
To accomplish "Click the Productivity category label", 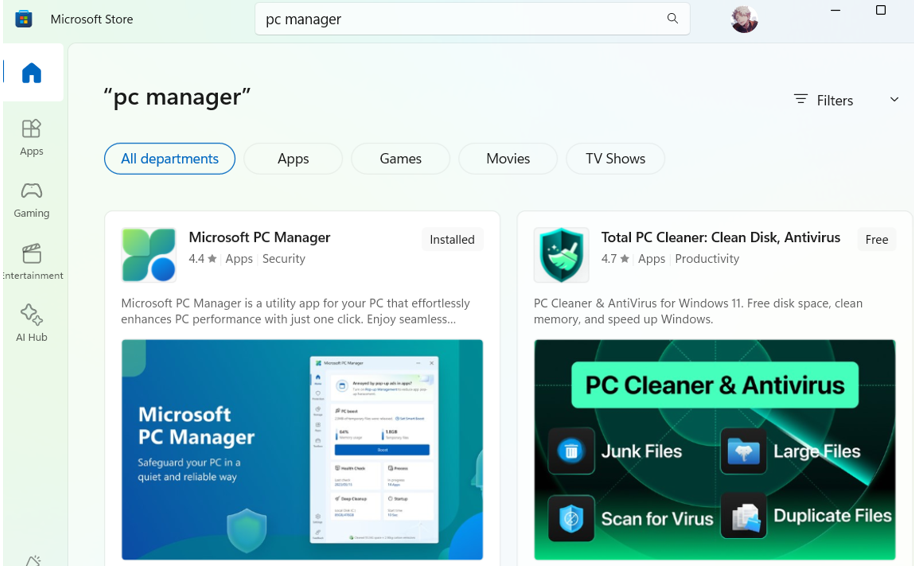I will 707,259.
